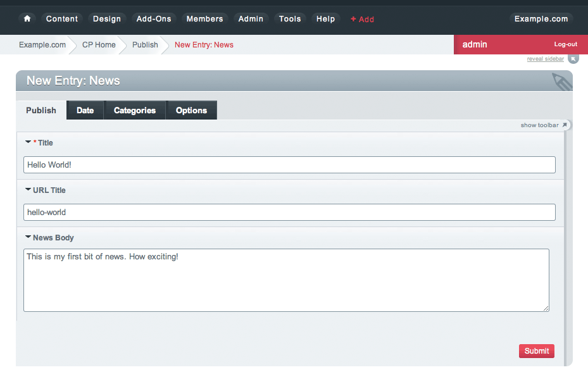Open the Categories tab
Viewport: 588px width, 384px height.
pos(134,110)
